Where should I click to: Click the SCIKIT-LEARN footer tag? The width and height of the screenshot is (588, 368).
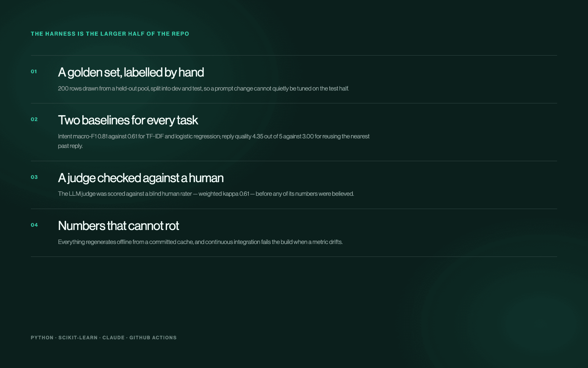pos(78,338)
